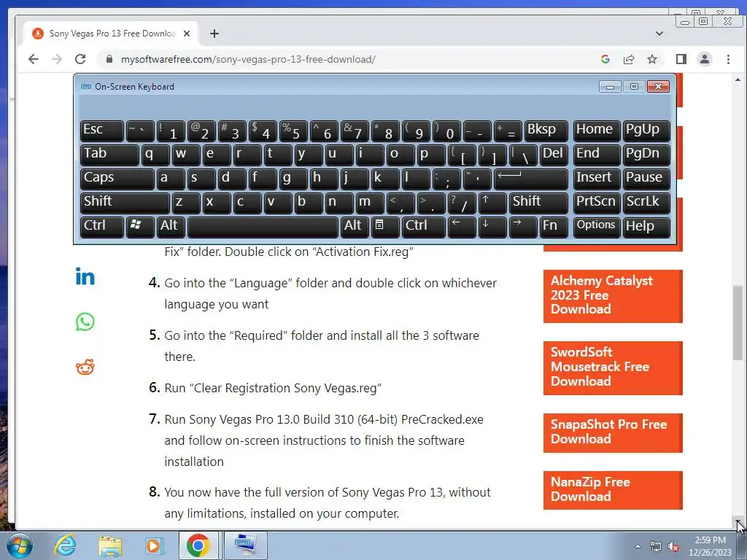Viewport: 747px width, 560px height.
Task: Click the PrtScn key on keyboard
Action: coord(597,203)
